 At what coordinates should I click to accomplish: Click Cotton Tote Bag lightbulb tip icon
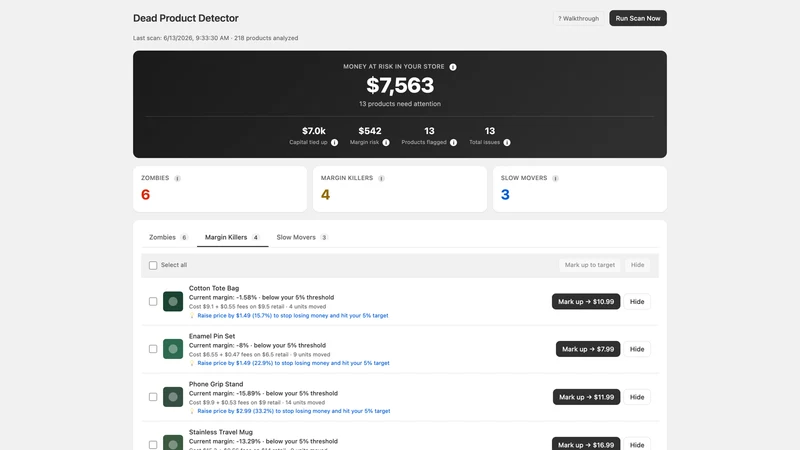click(192, 315)
